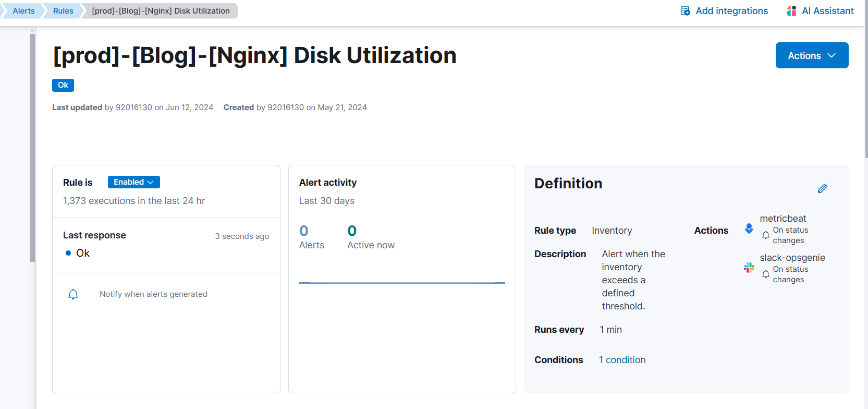
Task: Open Add integrations link text
Action: pyautogui.click(x=732, y=11)
